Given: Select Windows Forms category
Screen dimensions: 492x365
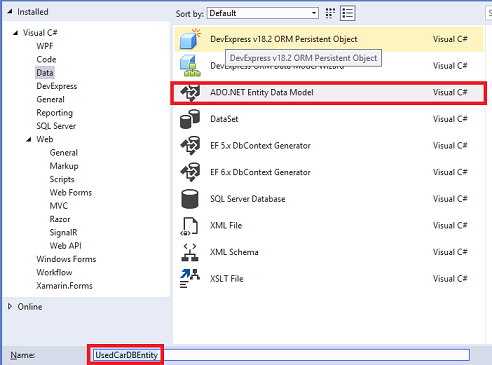Looking at the screenshot, I should [x=66, y=259].
